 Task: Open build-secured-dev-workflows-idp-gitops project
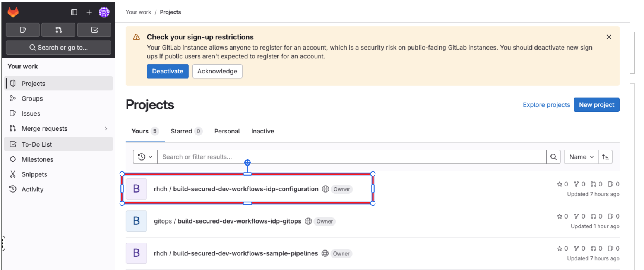(x=239, y=221)
